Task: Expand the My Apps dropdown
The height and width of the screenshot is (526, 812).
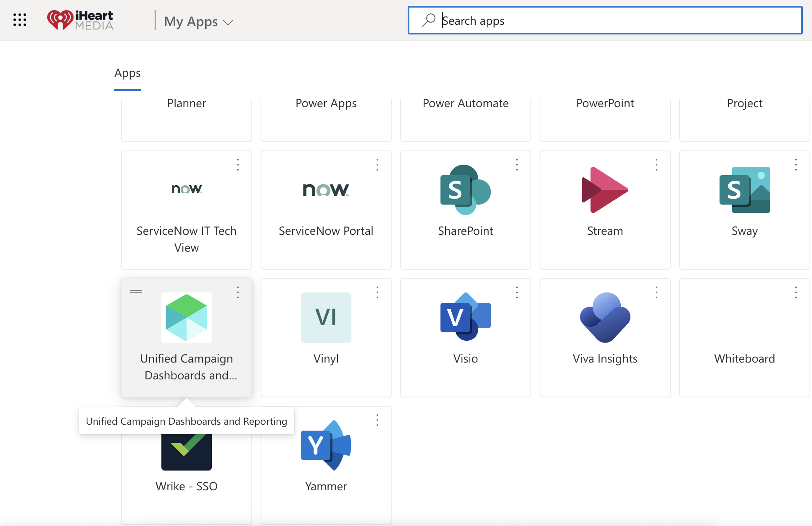Action: (x=198, y=21)
